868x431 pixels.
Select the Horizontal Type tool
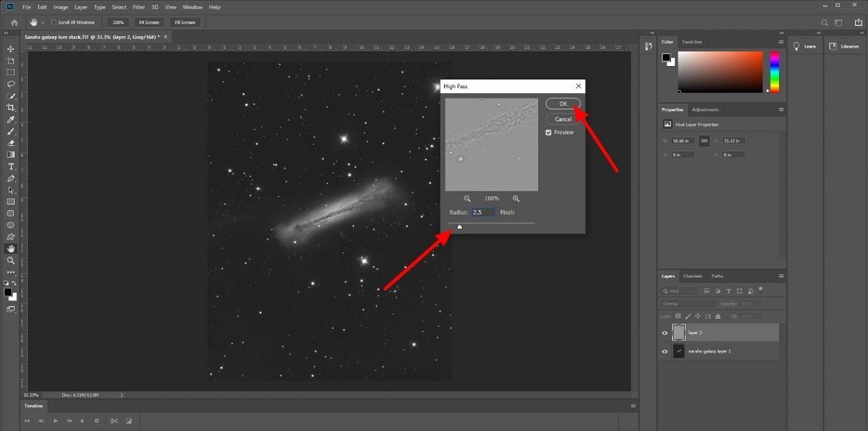(x=11, y=167)
